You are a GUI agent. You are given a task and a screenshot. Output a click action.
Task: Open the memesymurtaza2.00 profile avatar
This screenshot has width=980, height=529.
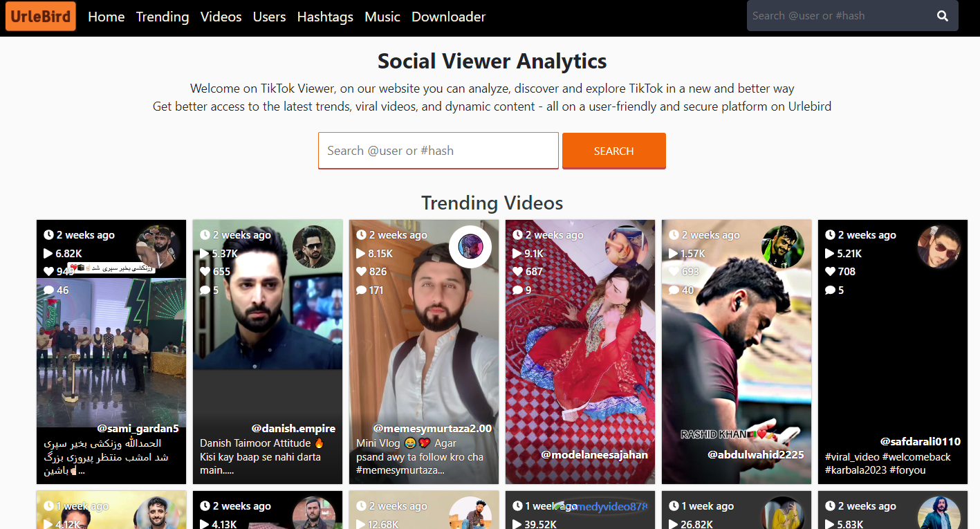pos(470,247)
